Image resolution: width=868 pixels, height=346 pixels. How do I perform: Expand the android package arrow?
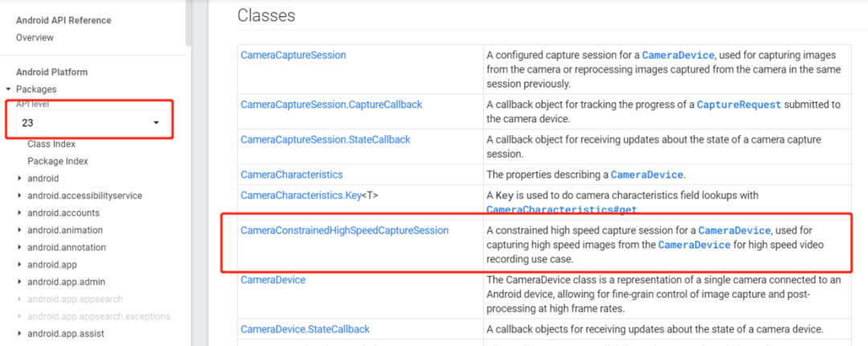click(x=20, y=179)
